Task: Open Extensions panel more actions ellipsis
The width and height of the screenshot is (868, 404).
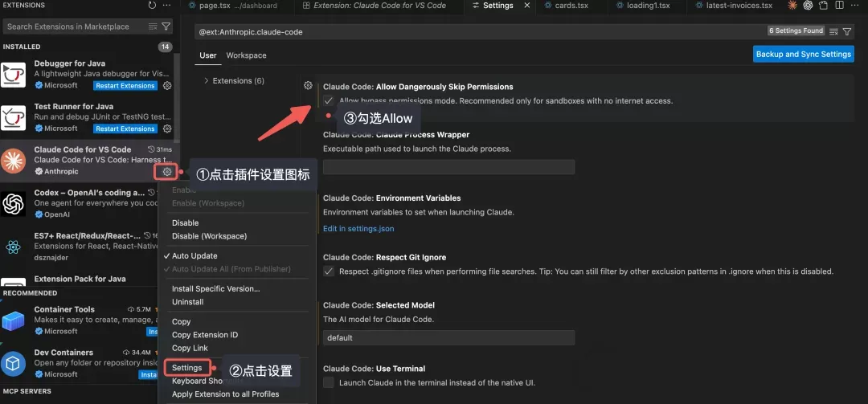Action: point(166,6)
